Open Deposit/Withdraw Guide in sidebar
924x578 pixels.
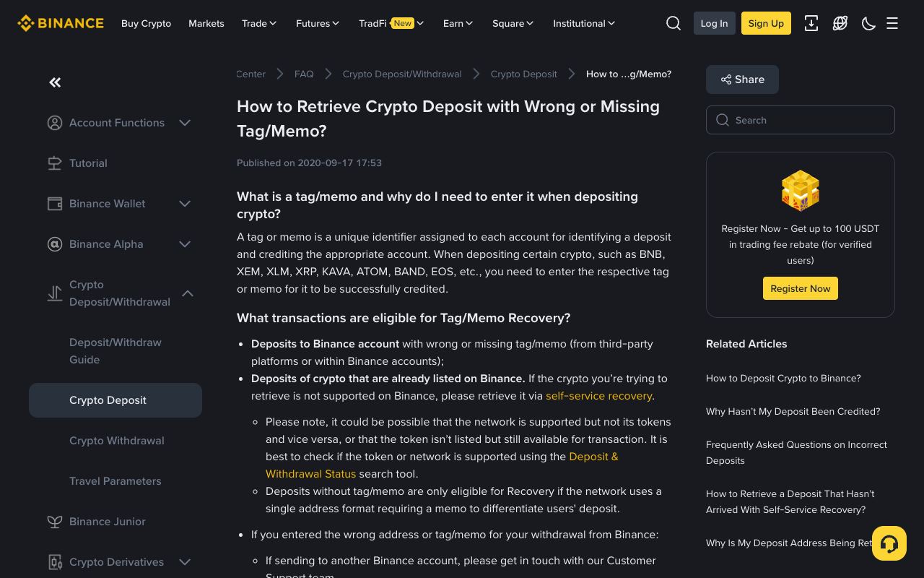(x=115, y=351)
